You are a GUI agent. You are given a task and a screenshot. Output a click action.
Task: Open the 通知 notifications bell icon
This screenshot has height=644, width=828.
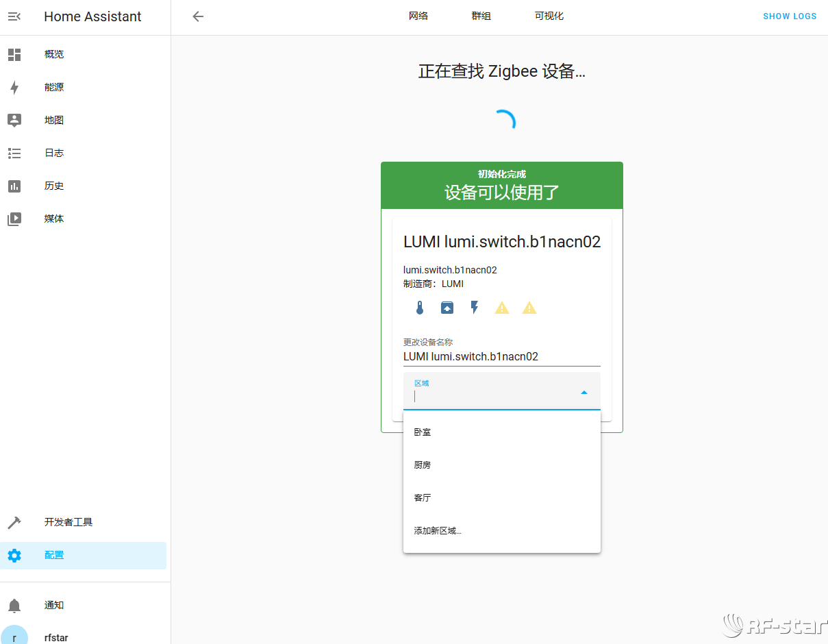pos(14,606)
